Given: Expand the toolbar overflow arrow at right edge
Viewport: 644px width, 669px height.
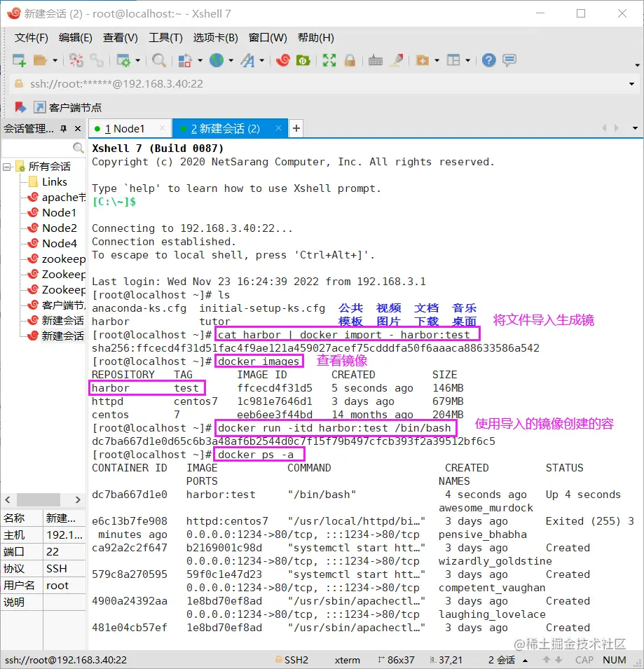Looking at the screenshot, I should (x=637, y=65).
